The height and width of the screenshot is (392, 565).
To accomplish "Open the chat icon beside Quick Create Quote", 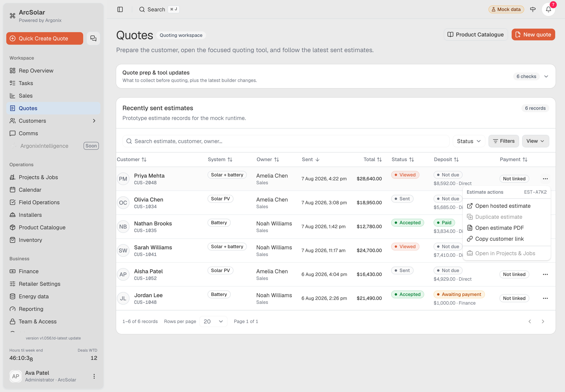I will 93,38.
